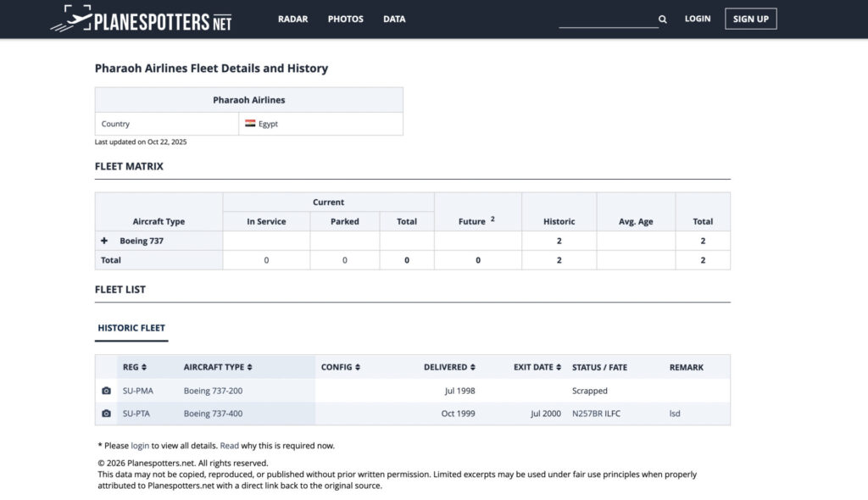Click the 'Jul 1998' delivered date

pyautogui.click(x=459, y=391)
